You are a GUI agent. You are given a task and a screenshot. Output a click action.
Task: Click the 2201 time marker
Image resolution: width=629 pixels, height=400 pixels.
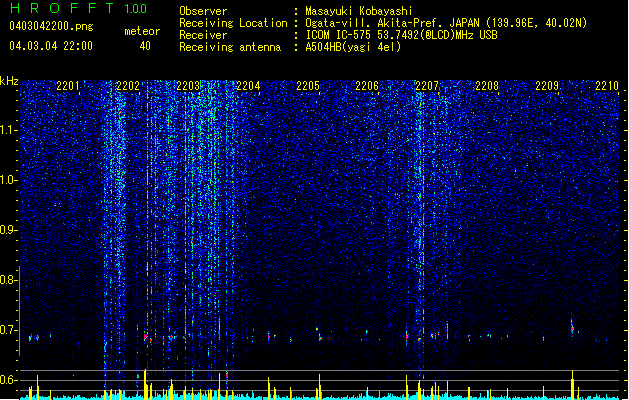(68, 86)
